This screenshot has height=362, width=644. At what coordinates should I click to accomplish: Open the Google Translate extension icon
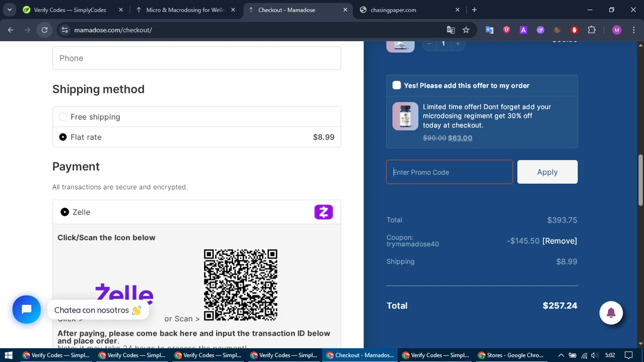point(489,30)
